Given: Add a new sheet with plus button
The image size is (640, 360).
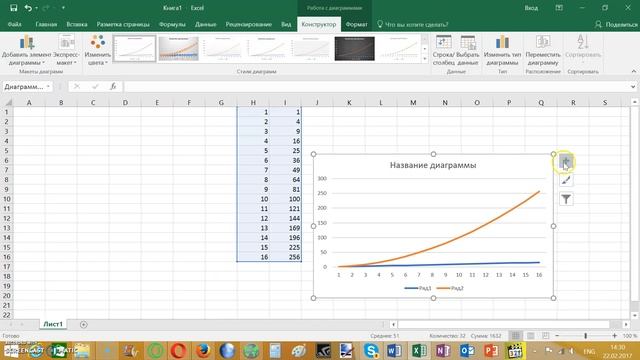Looking at the screenshot, I should click(84, 324).
